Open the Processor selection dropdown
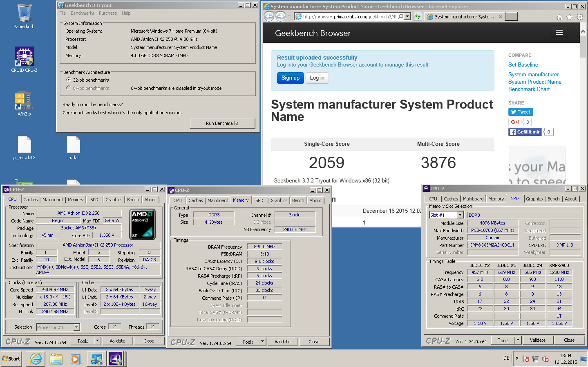The height and width of the screenshot is (367, 588). (x=76, y=327)
